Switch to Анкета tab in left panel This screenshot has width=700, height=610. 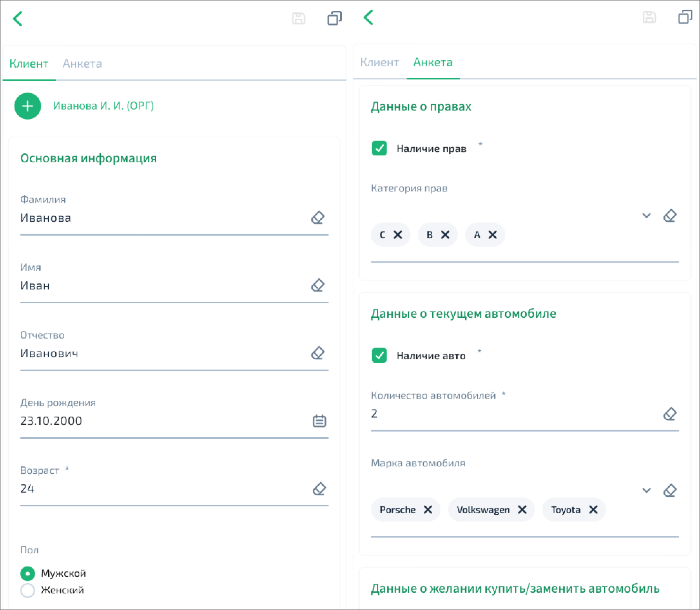pos(82,64)
